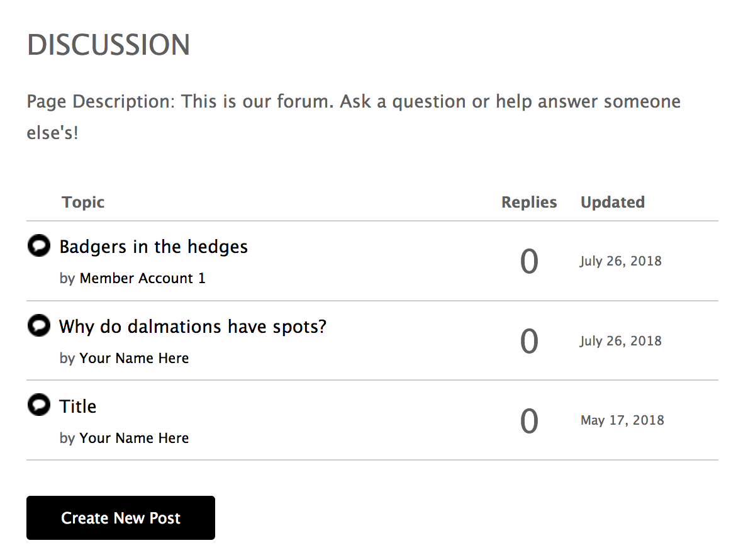This screenshot has width=731, height=560.
Task: Click the reply count for the dalmations topic
Action: 529,341
